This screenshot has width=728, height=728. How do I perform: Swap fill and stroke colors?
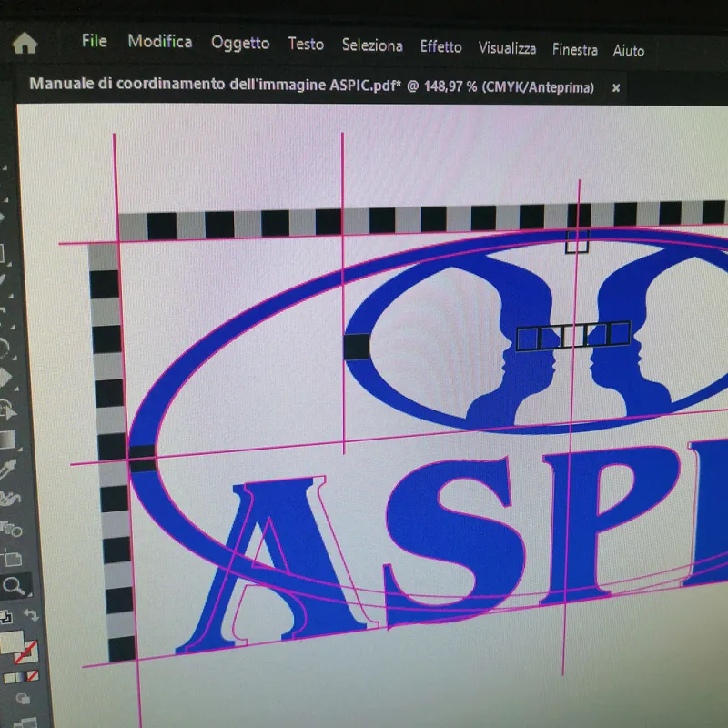31,616
